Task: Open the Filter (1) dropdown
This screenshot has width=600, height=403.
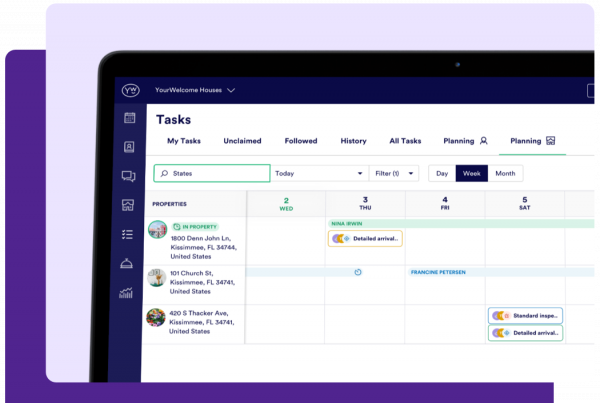Action: click(394, 173)
